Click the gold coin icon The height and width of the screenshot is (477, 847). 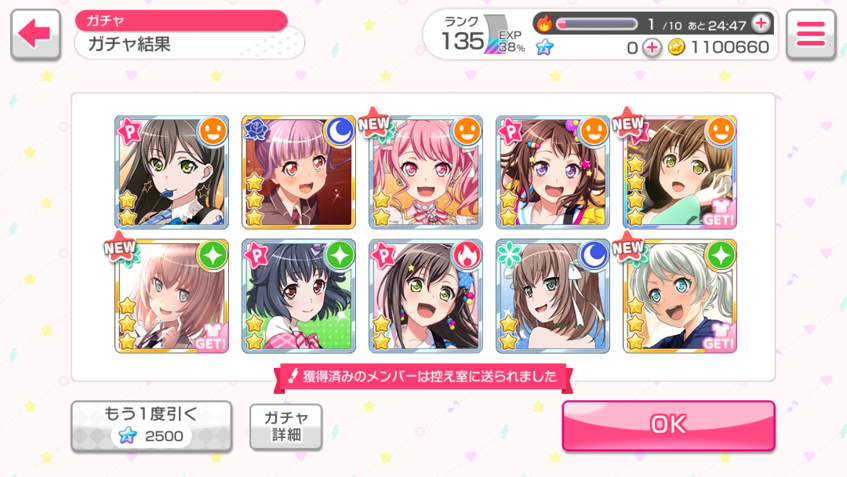tap(676, 48)
